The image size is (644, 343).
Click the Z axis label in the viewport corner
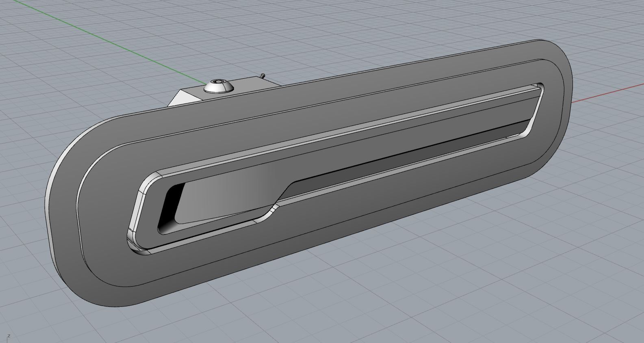click(9, 336)
